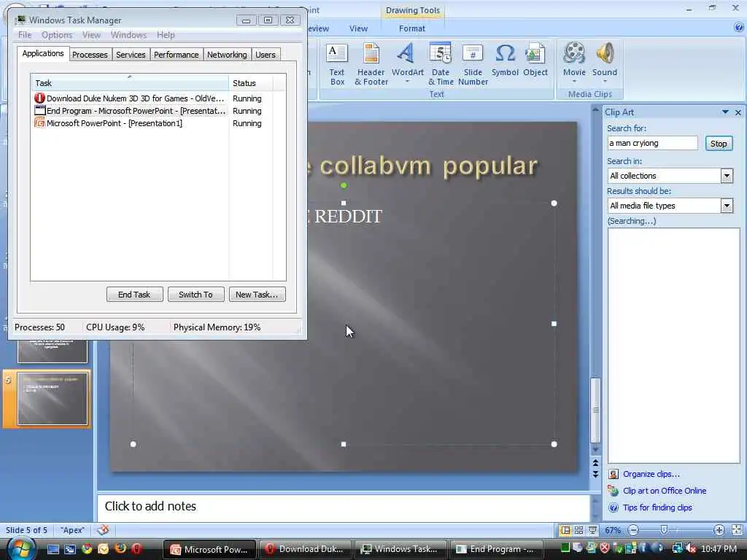The width and height of the screenshot is (747, 560).
Task: Click the 67% zoom level
Action: coord(613,530)
